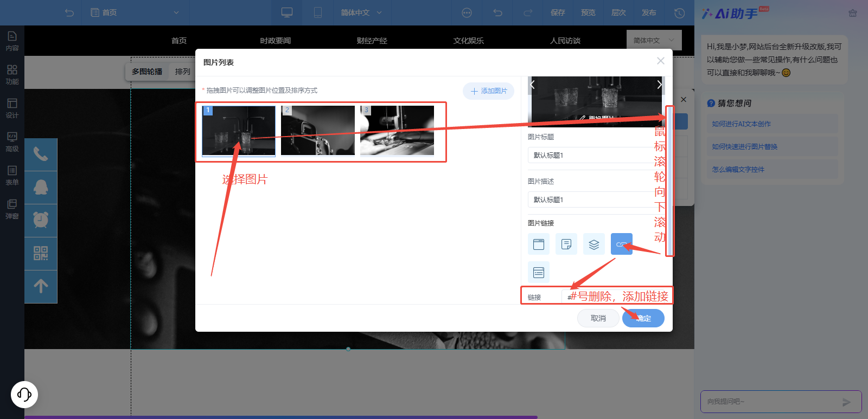Open the 功能 sidebar panel

12,75
